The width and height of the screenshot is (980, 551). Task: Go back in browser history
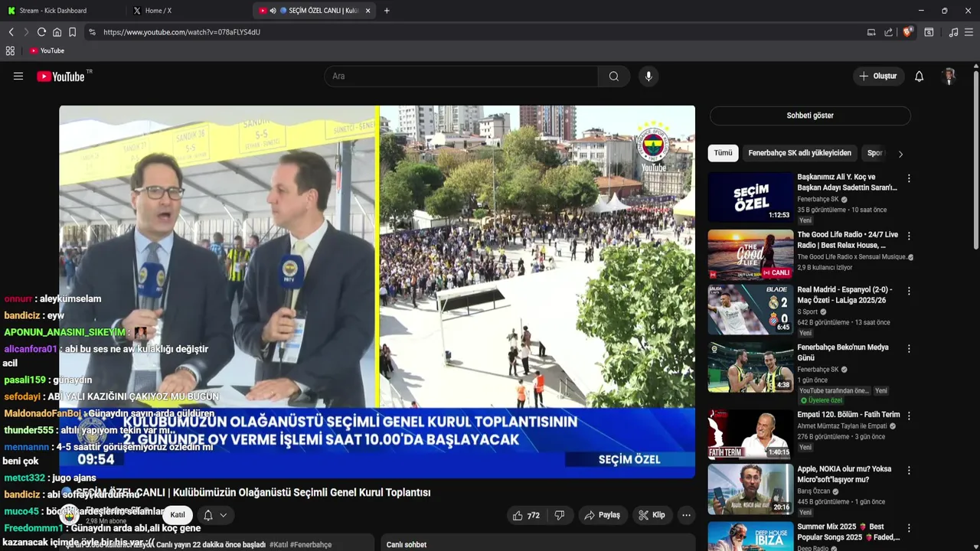tap(11, 32)
